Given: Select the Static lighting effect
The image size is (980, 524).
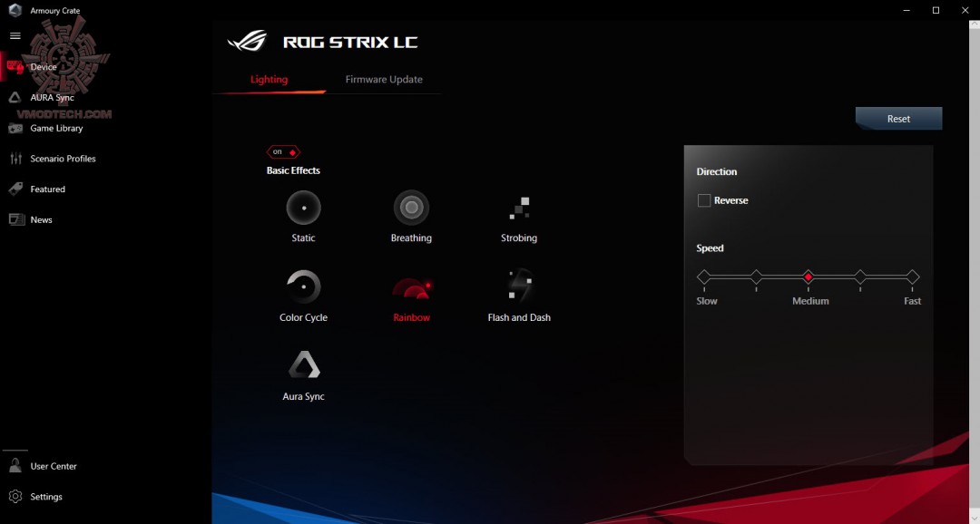Looking at the screenshot, I should point(303,208).
